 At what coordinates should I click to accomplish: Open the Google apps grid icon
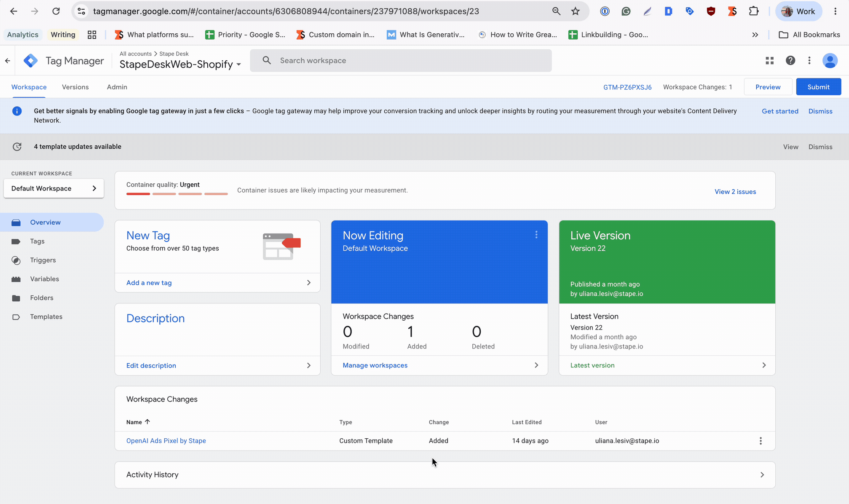click(x=770, y=61)
